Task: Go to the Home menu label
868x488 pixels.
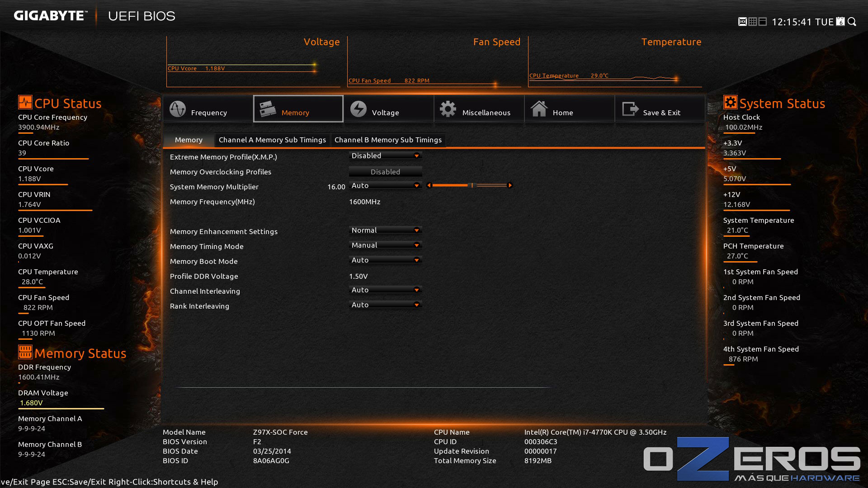Action: tap(563, 113)
